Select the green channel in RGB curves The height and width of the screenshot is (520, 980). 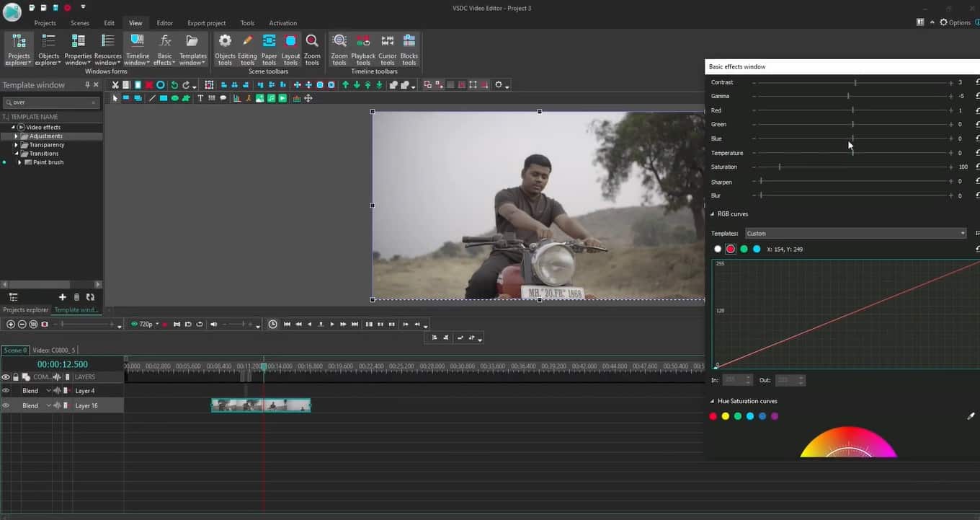pos(744,249)
